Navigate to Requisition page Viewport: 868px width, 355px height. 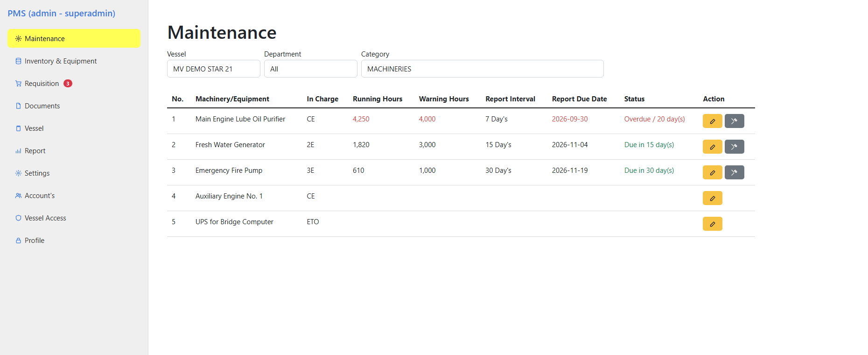tap(74, 83)
